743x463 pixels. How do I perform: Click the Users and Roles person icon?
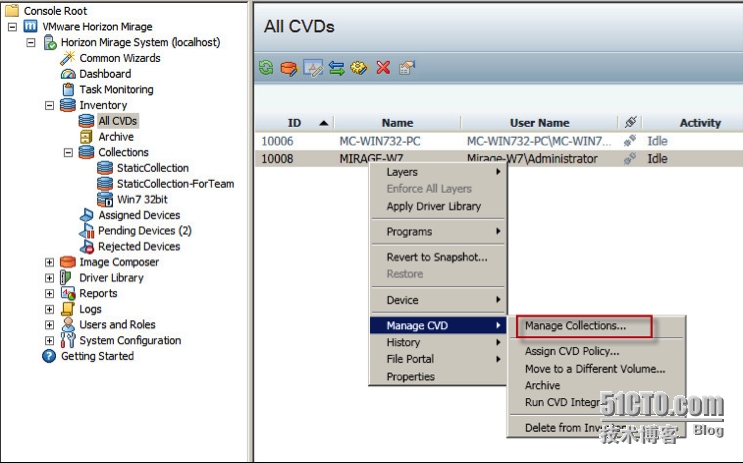pyautogui.click(x=68, y=325)
